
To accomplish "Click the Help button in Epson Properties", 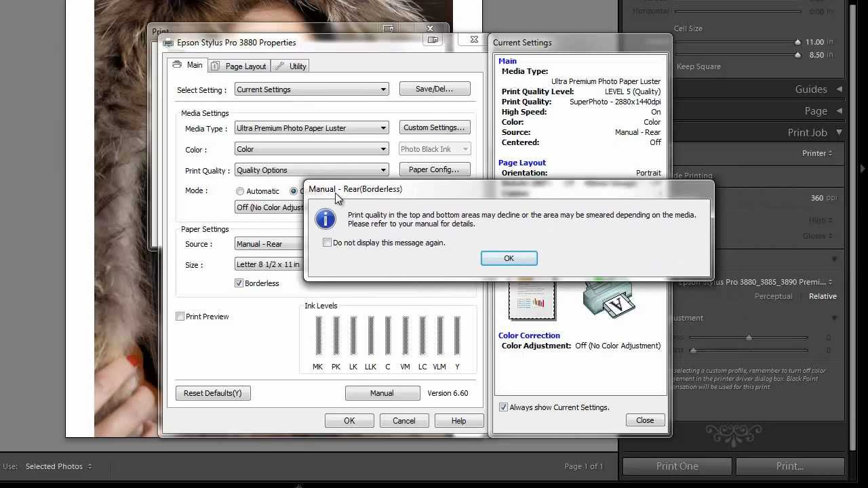I will (459, 421).
